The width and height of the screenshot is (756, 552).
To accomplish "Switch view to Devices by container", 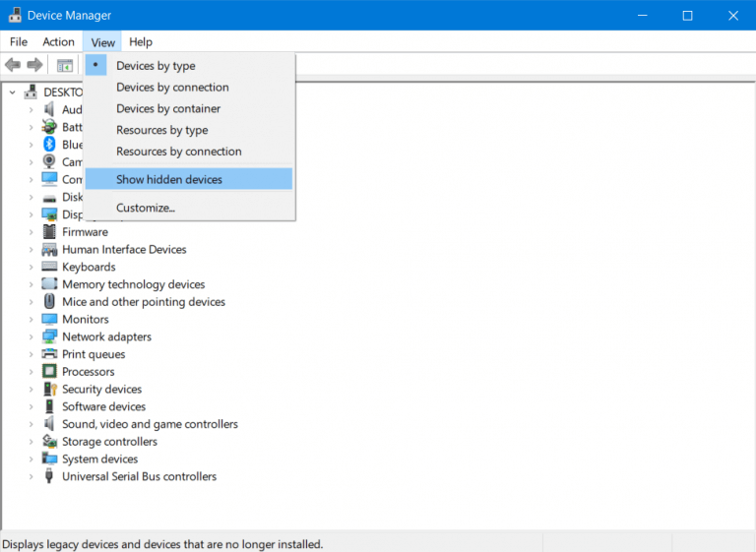I will pos(189,108).
